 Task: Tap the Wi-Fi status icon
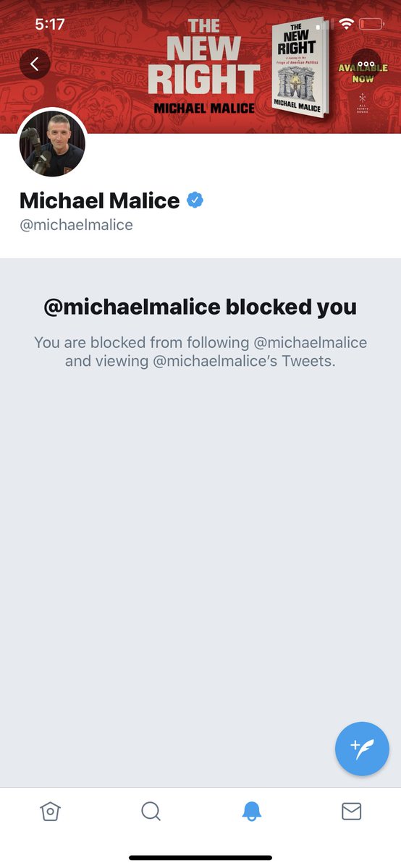tap(346, 24)
